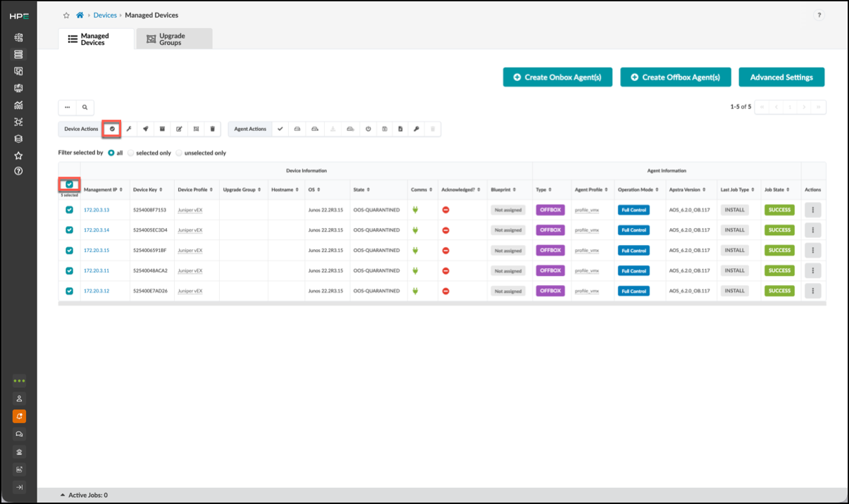
Task: Click the rocket icon in Device Actions
Action: tap(145, 129)
